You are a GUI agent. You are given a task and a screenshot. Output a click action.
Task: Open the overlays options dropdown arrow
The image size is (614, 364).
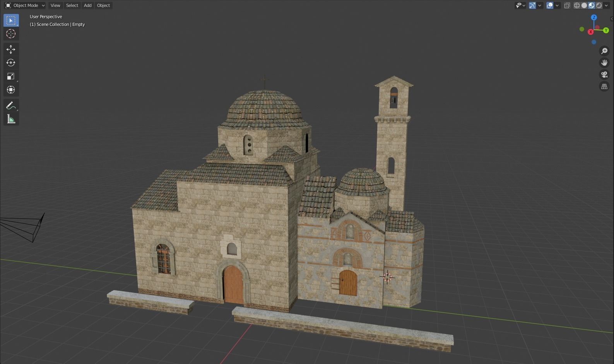[x=557, y=5]
